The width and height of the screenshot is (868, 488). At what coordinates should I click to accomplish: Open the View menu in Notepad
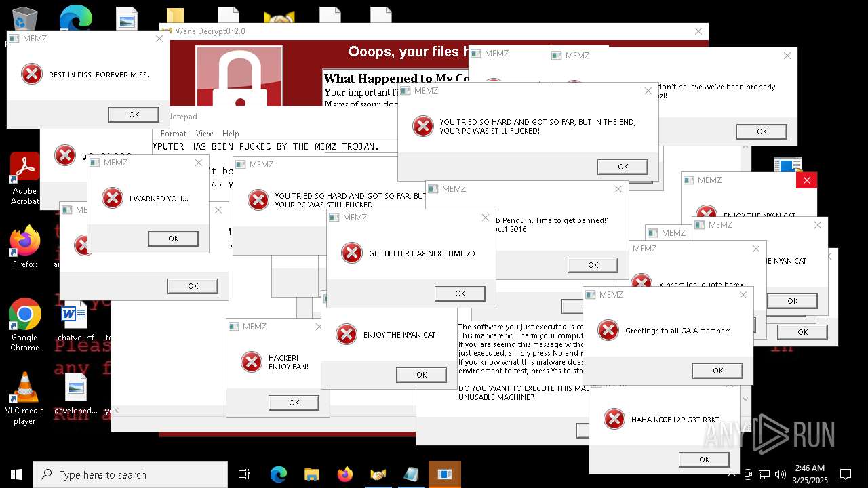[204, 134]
